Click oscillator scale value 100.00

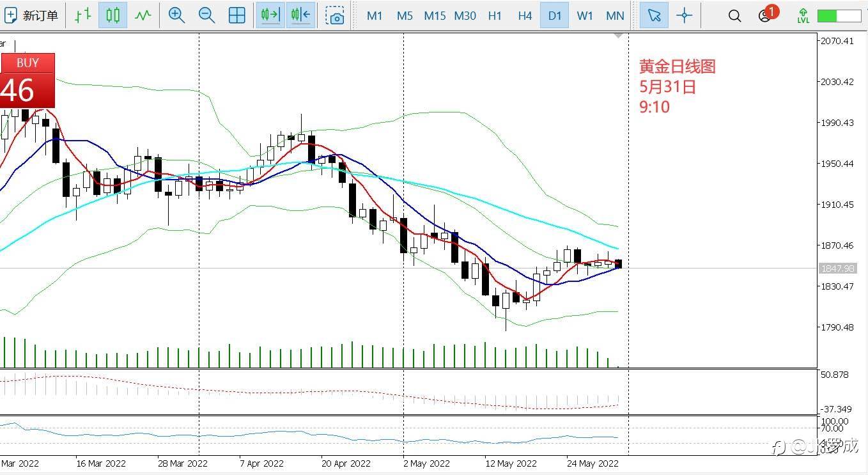[835, 421]
